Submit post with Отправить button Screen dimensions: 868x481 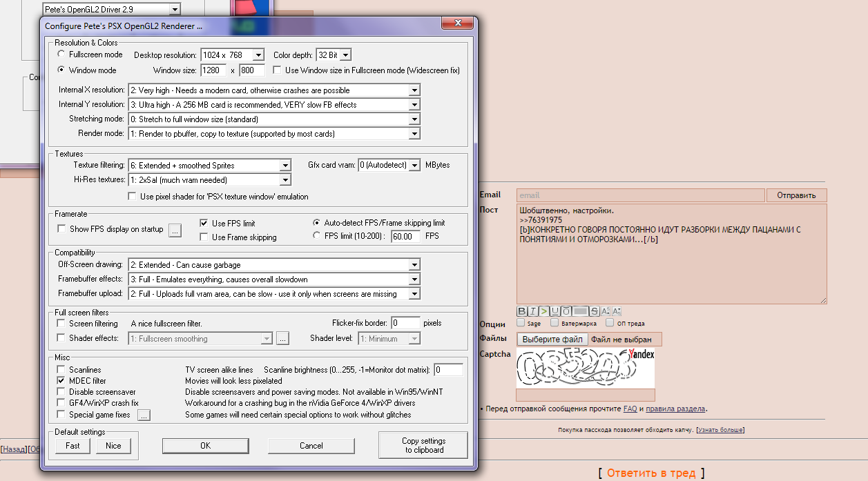click(x=796, y=195)
